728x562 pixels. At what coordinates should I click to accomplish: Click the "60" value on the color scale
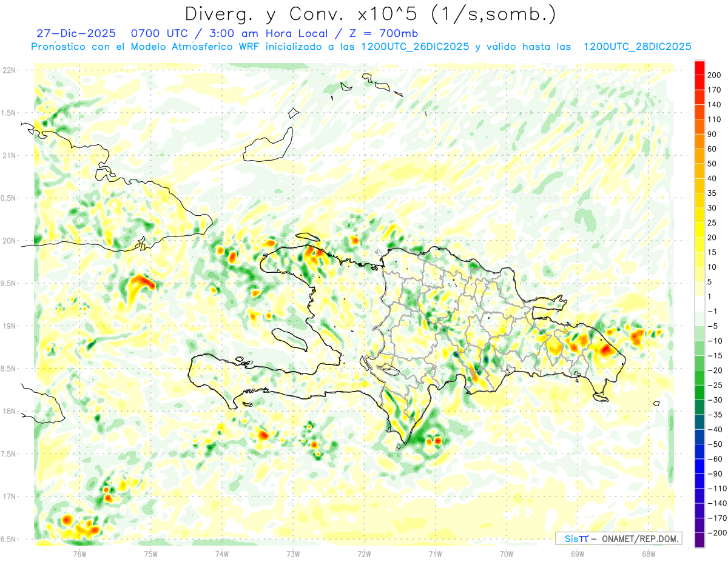tap(713, 149)
